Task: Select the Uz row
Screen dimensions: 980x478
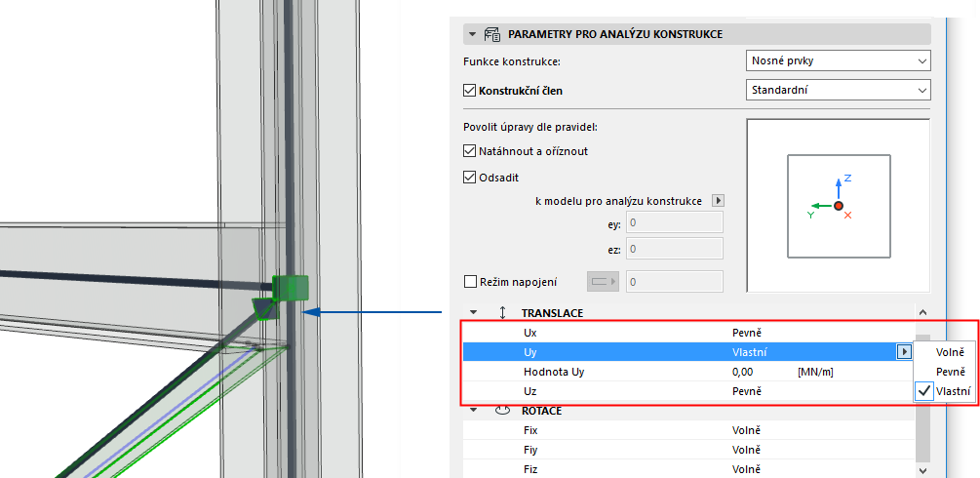Action: coord(687,391)
